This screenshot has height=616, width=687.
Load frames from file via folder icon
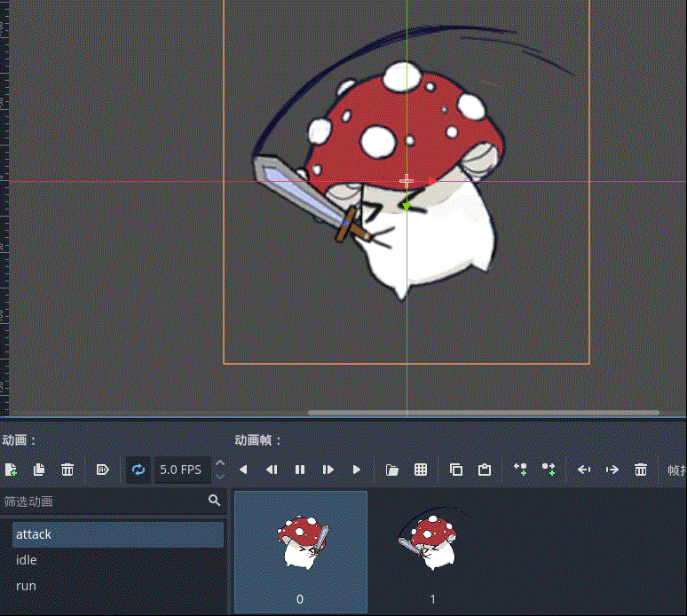click(392, 470)
